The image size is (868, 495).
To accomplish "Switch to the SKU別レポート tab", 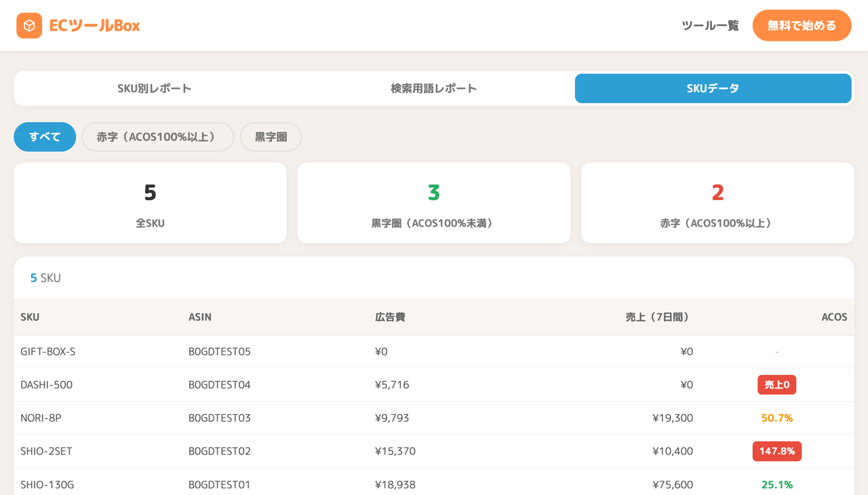I will (x=155, y=88).
